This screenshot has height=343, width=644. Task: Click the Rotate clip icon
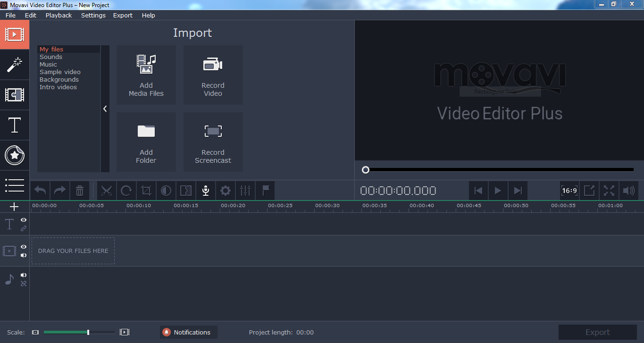click(126, 191)
